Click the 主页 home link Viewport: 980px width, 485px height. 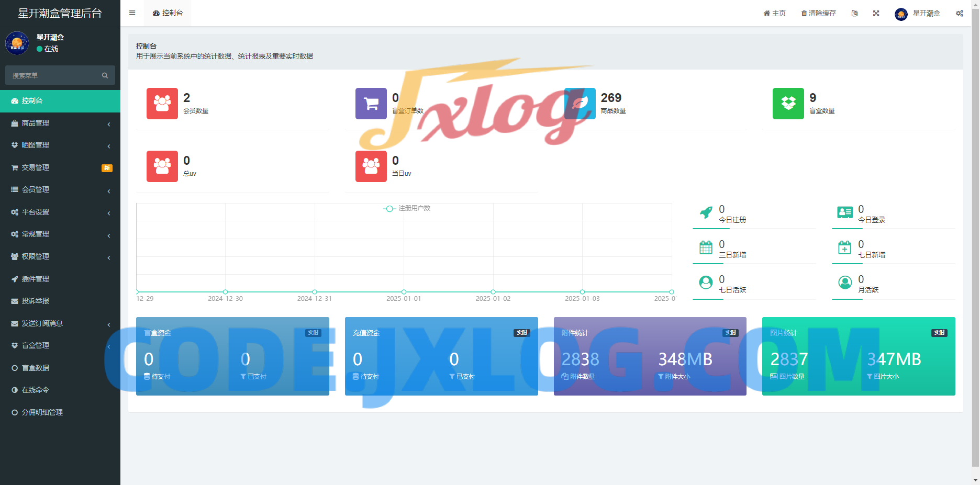pos(774,13)
